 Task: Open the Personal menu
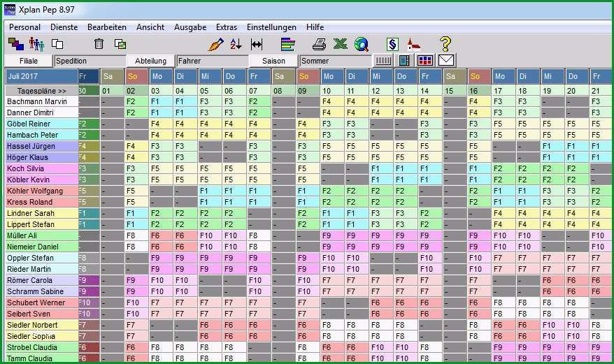click(x=24, y=27)
